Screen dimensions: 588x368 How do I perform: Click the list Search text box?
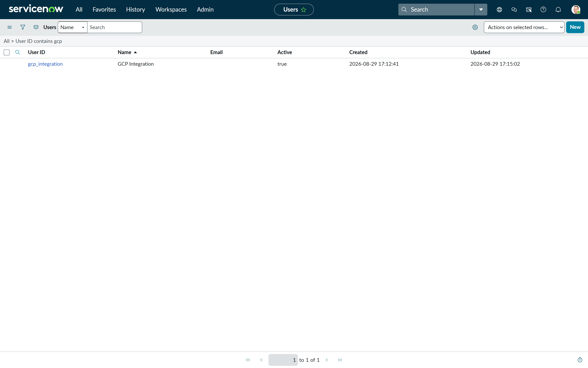[x=114, y=27]
